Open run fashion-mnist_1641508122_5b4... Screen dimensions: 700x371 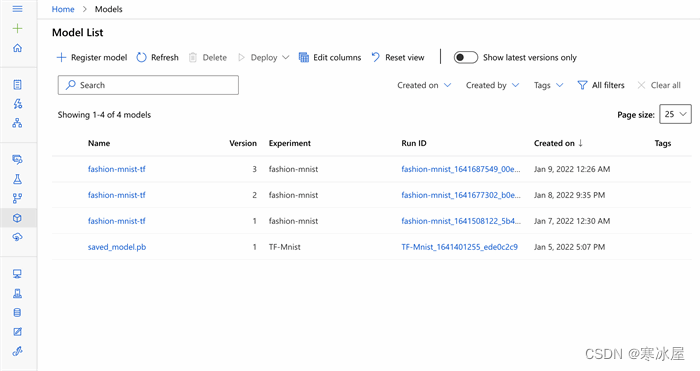[461, 221]
